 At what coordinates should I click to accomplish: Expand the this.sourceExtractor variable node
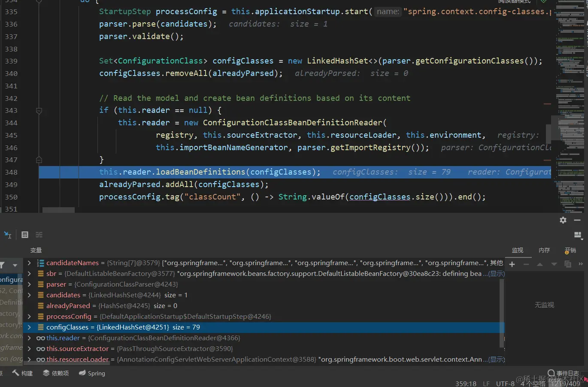click(x=29, y=349)
